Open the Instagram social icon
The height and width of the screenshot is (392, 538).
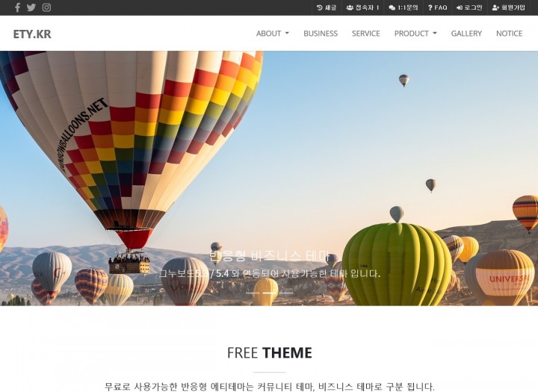tap(46, 7)
